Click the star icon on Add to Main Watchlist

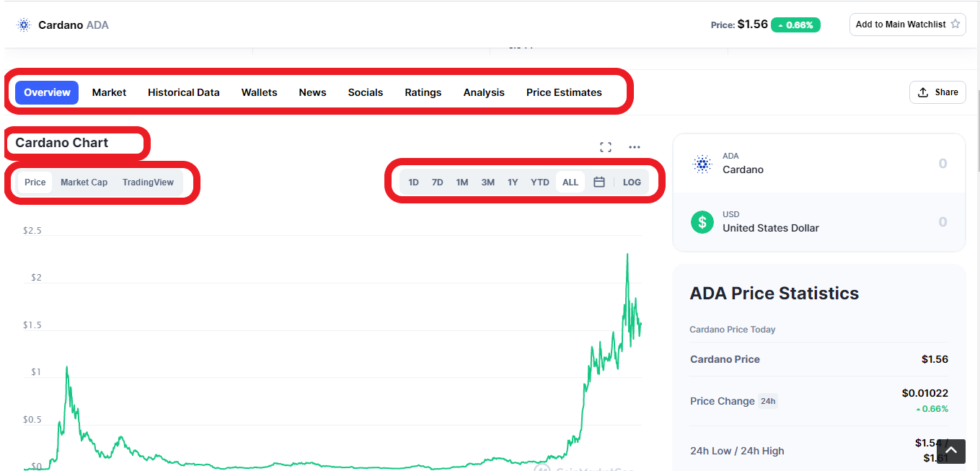(955, 24)
